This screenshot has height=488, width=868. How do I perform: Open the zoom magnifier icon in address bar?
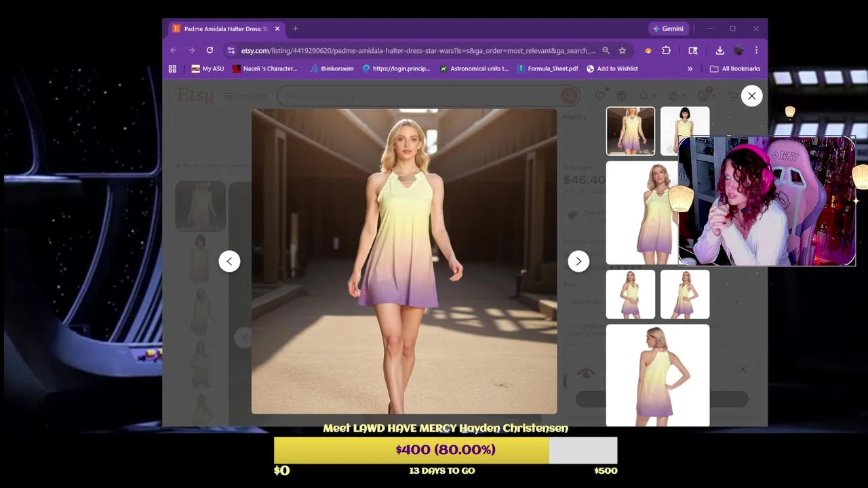[x=606, y=50]
